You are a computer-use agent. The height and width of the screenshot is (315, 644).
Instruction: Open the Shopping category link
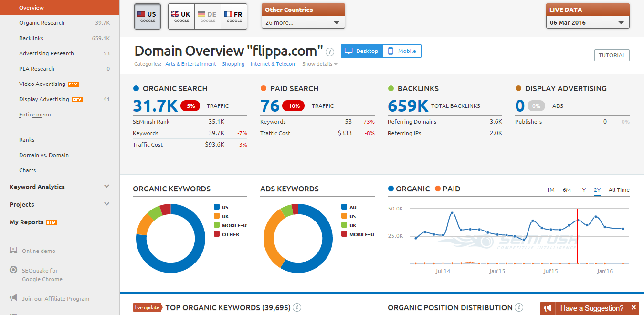pos(233,64)
